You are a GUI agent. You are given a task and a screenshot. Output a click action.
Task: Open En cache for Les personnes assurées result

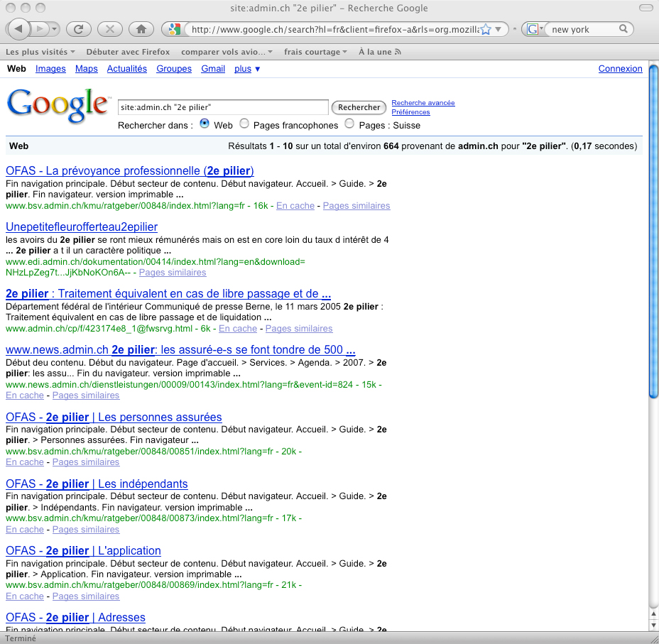tap(25, 462)
